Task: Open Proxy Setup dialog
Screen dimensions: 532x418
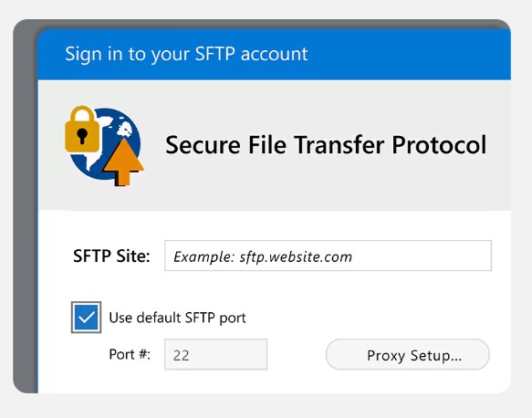Action: coord(408,354)
